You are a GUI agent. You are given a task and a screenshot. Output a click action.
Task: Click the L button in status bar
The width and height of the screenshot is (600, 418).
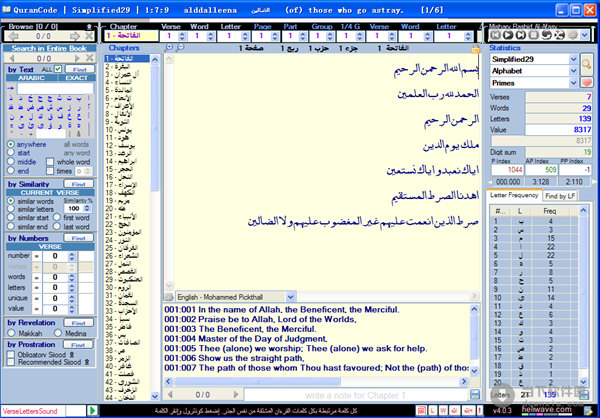tap(432, 411)
